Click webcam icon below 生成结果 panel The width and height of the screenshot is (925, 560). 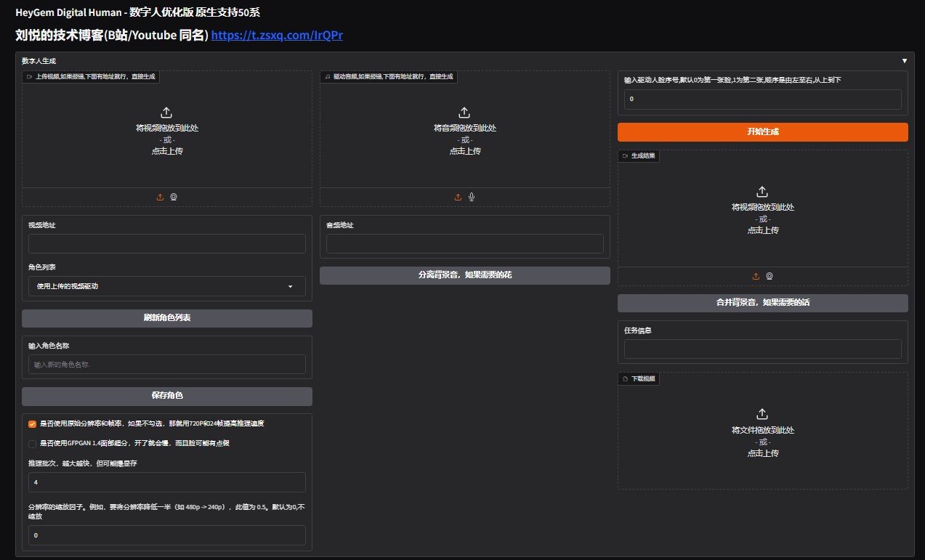point(770,276)
